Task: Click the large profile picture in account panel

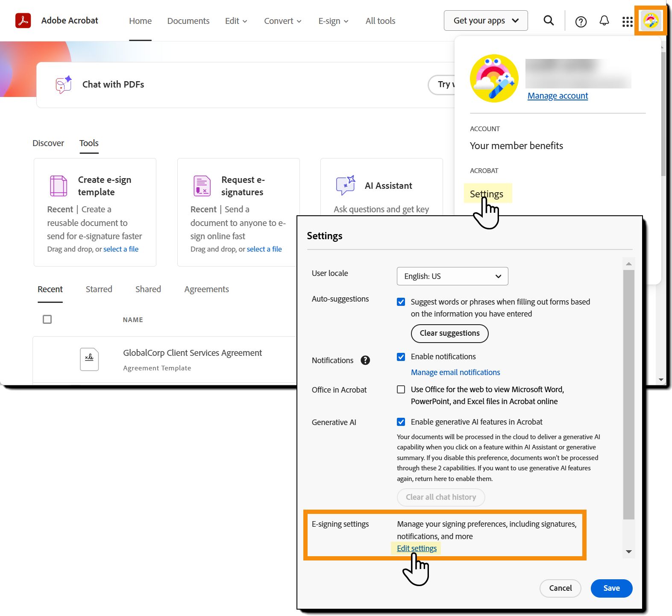Action: (494, 78)
